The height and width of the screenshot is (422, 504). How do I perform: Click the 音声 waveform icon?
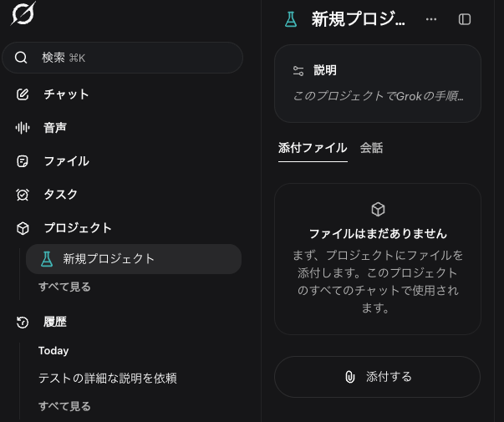point(23,128)
